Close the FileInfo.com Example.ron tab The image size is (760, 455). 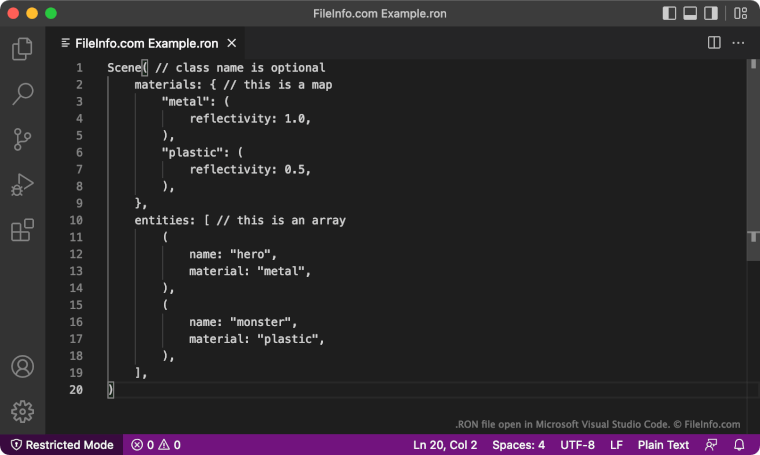[231, 43]
